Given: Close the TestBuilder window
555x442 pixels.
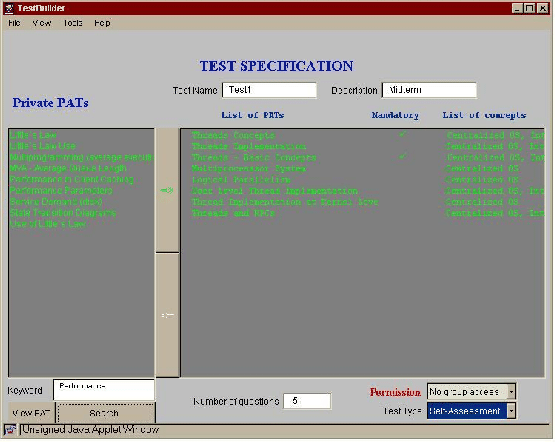Looking at the screenshot, I should (543, 8).
